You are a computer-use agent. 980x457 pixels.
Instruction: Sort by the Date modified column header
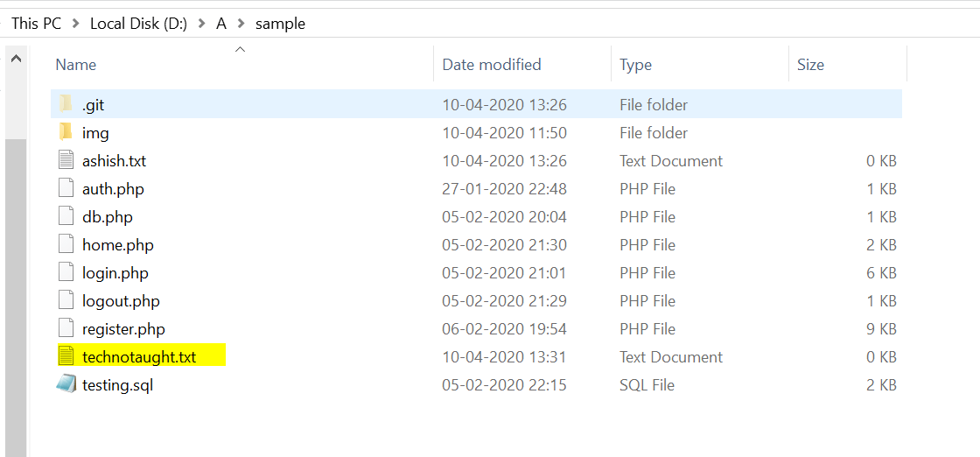492,65
